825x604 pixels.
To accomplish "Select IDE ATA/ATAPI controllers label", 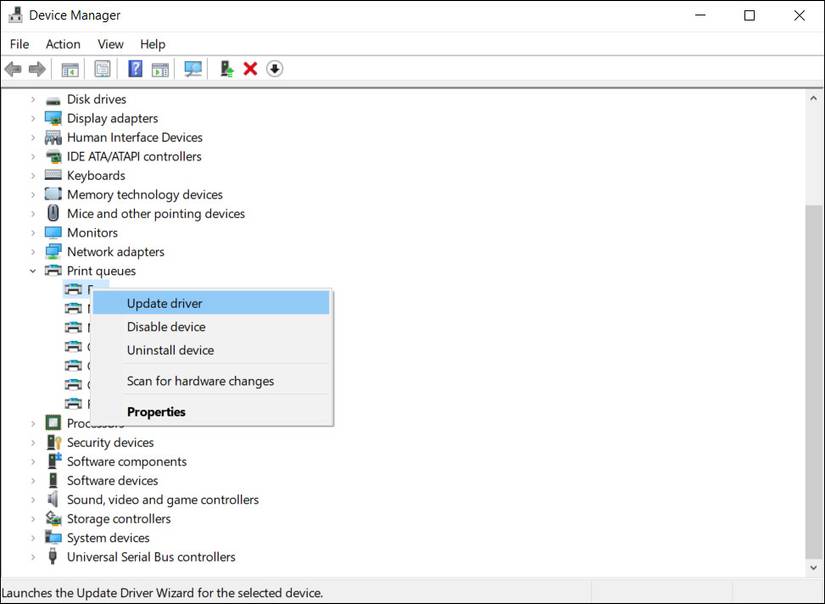I will [134, 156].
